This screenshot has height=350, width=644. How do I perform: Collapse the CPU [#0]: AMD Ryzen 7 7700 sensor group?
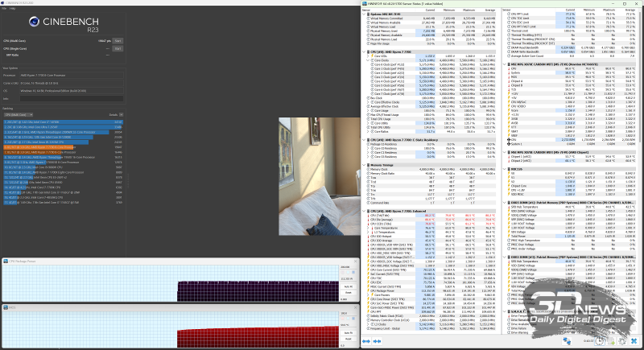pyautogui.click(x=365, y=51)
